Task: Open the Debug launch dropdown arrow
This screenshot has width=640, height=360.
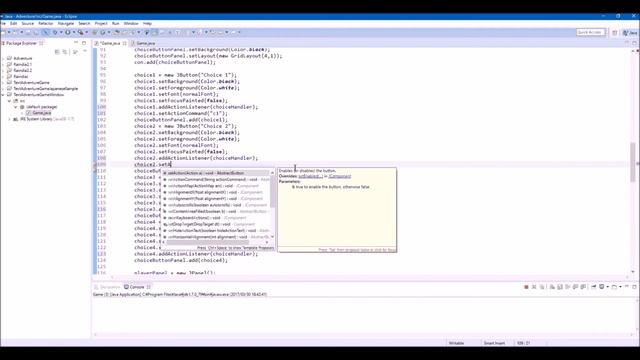Action: tap(61, 32)
